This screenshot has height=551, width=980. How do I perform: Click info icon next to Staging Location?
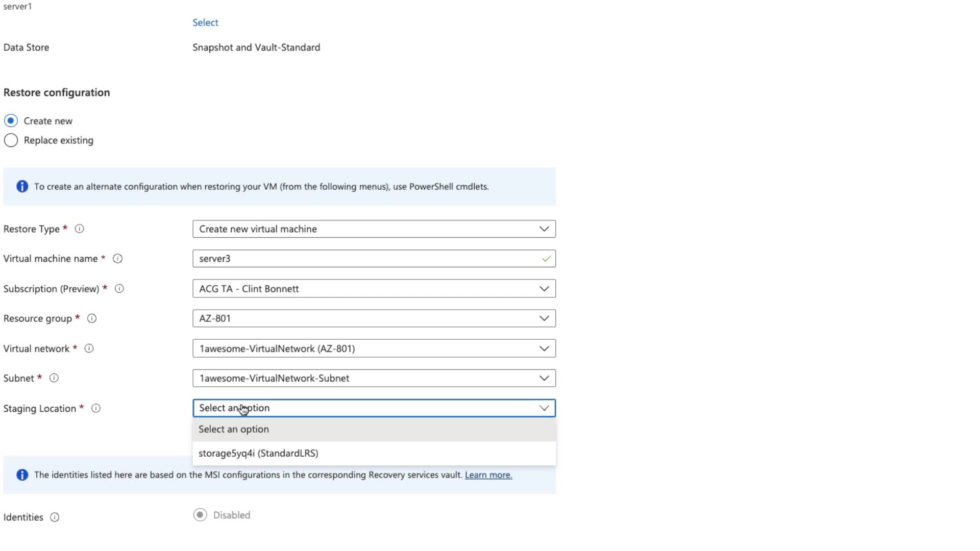96,408
